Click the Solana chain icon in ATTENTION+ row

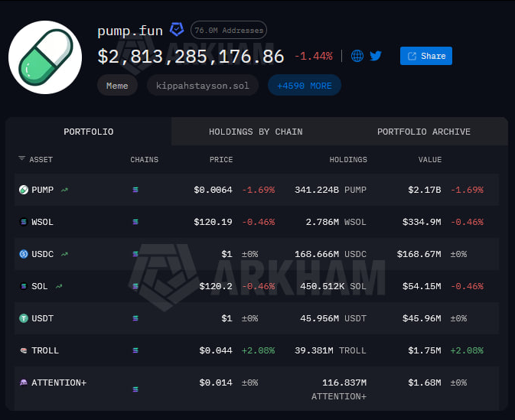135,389
